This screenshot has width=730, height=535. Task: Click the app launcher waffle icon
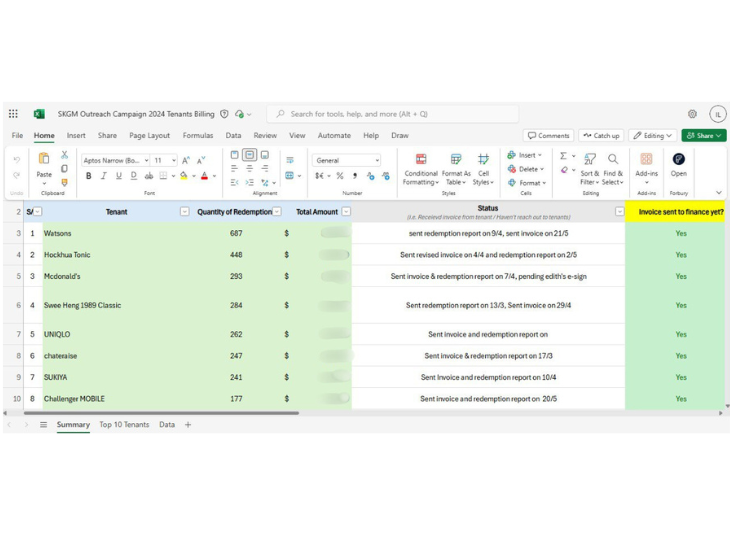click(x=13, y=114)
